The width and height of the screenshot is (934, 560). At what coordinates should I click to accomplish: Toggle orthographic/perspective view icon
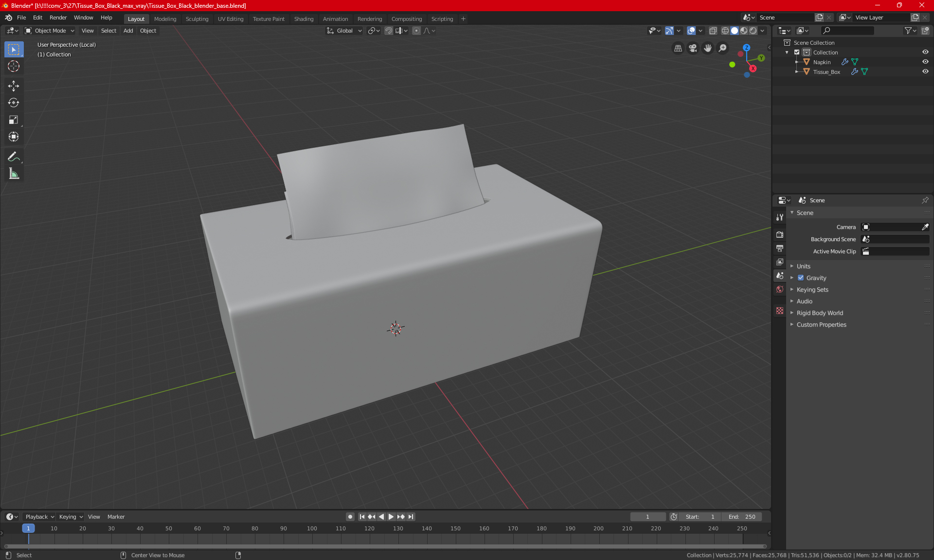tap(678, 48)
